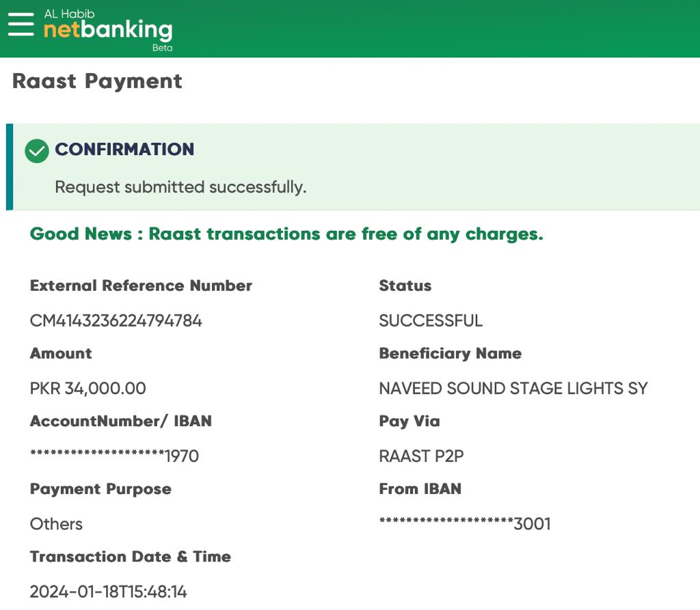Click the Beneficiary Name label
This screenshot has width=700, height=610.
(450, 353)
